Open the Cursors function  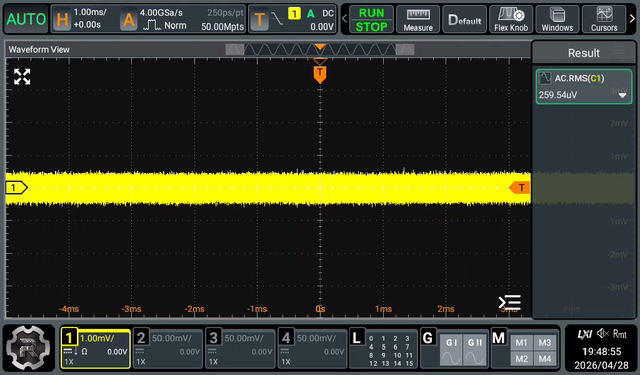604,19
